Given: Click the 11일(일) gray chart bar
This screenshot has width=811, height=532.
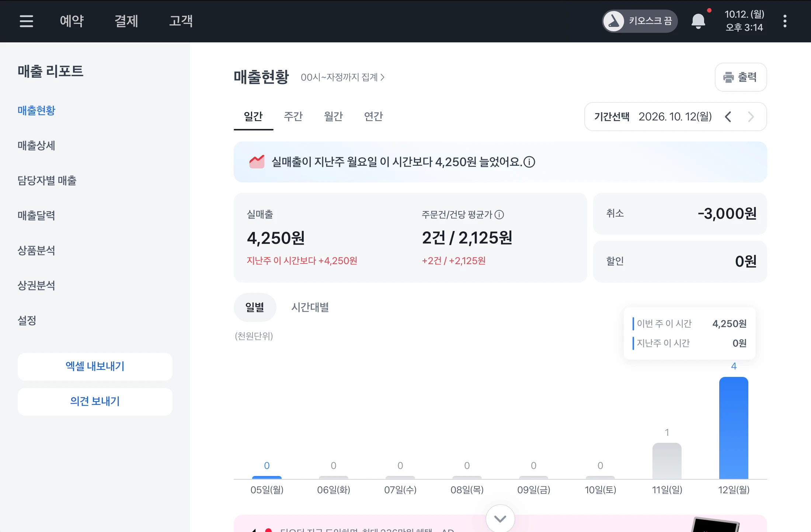Looking at the screenshot, I should coord(667,461).
